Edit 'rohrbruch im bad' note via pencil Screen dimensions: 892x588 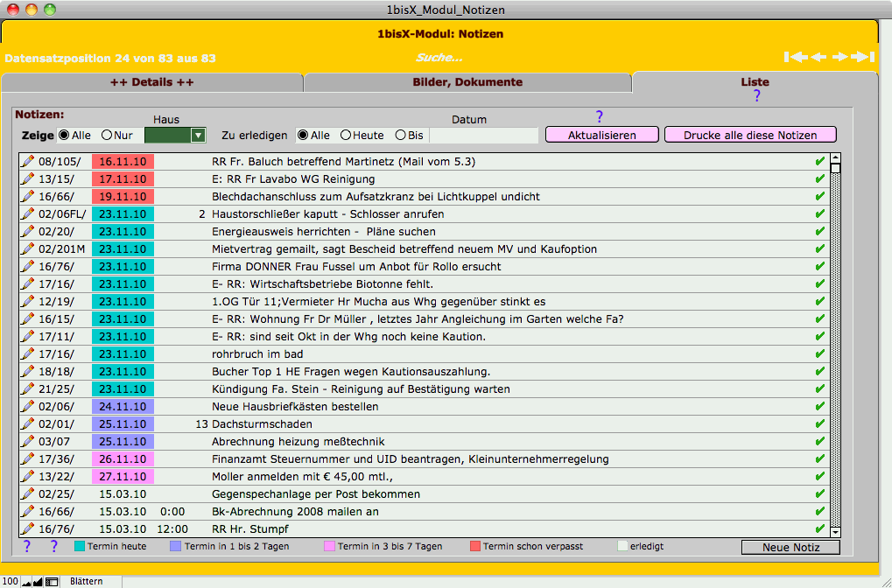(x=27, y=353)
